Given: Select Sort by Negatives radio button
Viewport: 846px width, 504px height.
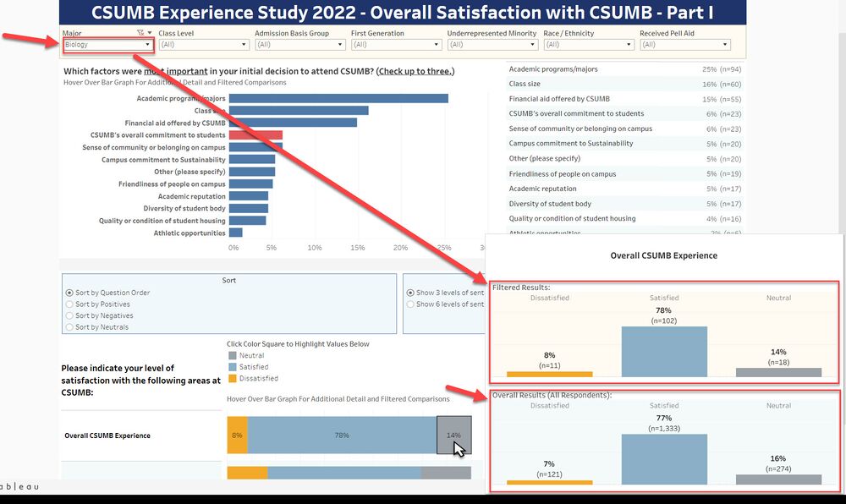Looking at the screenshot, I should (x=69, y=315).
